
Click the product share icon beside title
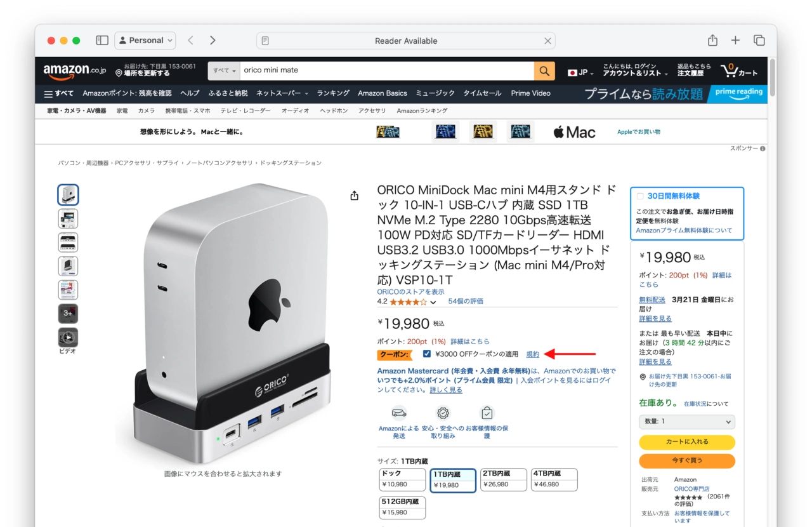[355, 196]
